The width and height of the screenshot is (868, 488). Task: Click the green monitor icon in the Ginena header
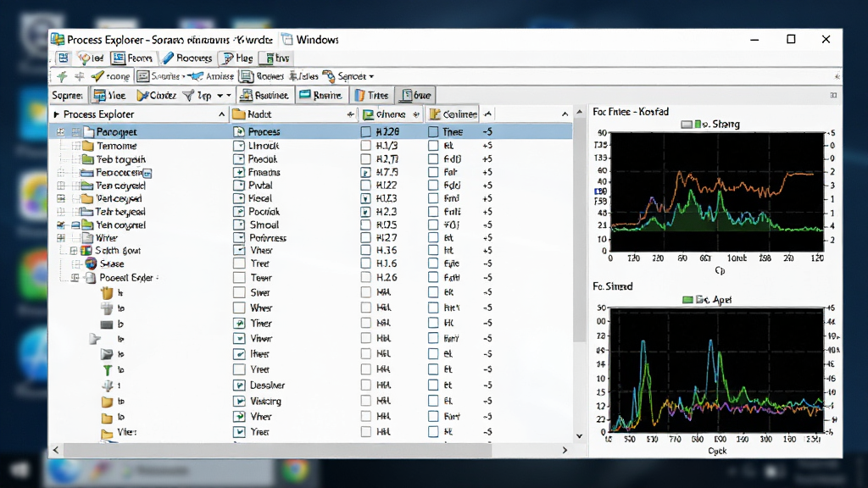368,114
